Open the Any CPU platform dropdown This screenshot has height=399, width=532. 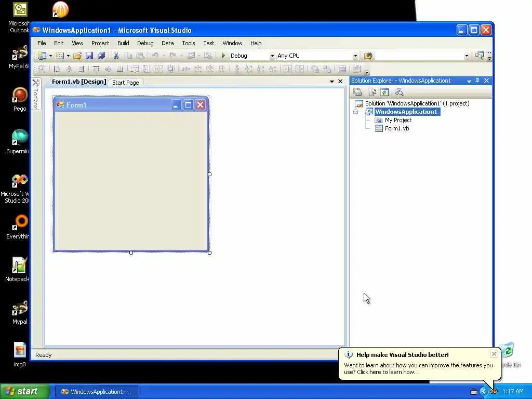[x=355, y=56]
